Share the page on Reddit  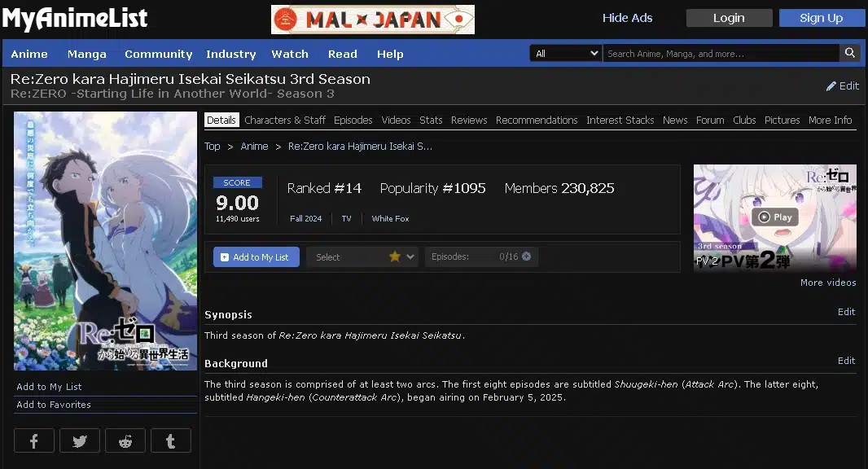(125, 441)
